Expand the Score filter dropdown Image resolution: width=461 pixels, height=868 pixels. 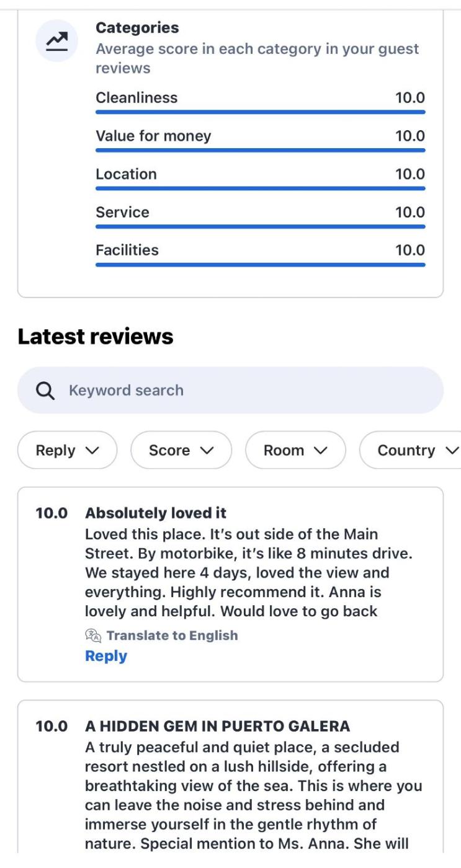(x=181, y=450)
